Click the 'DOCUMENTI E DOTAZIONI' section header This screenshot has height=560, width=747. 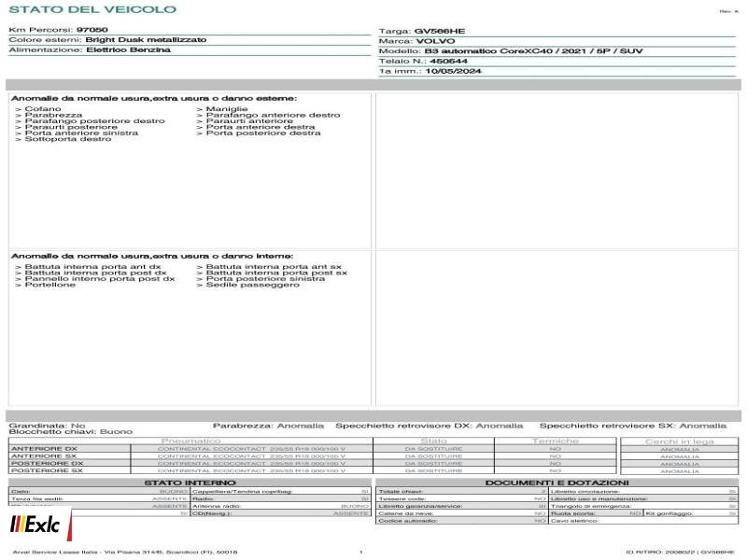click(x=557, y=483)
